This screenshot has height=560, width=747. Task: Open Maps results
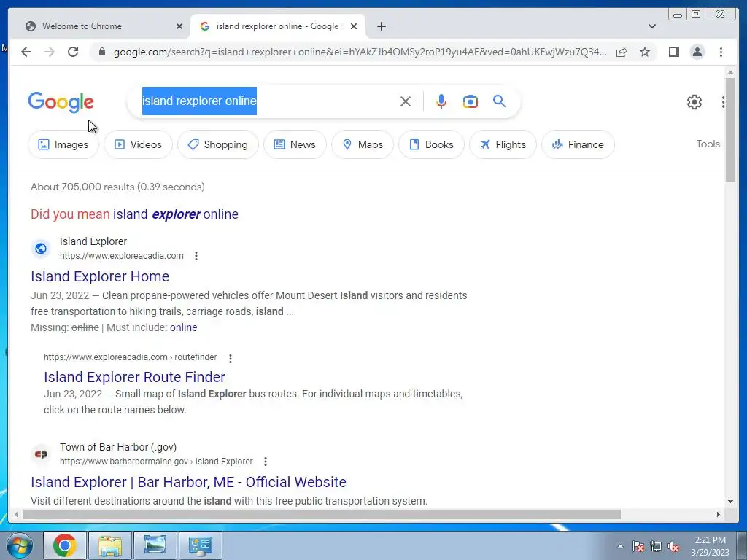point(363,144)
